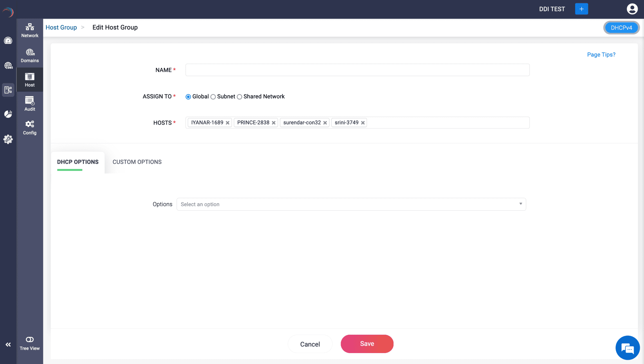Switch to the DHCP OPTIONS tab
This screenshot has width=644, height=364.
[78, 162]
